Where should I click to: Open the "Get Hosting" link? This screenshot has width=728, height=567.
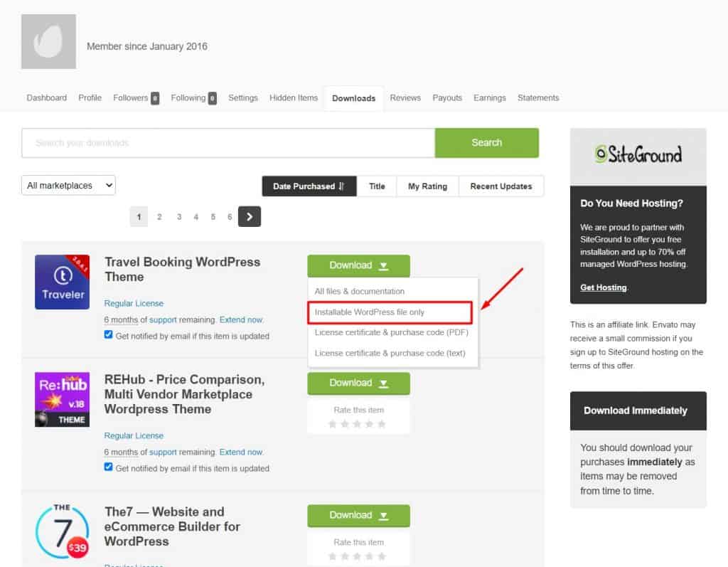[604, 287]
